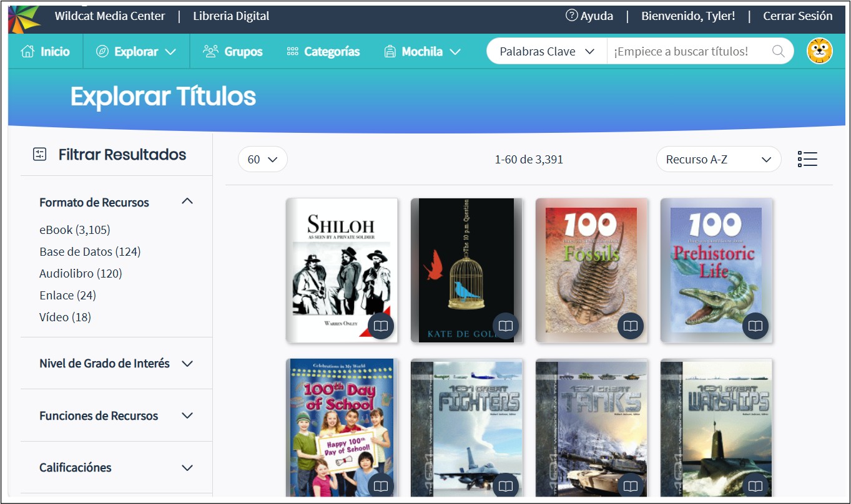This screenshot has height=504, width=851.
Task: Click the Libreria Digital text
Action: point(231,16)
